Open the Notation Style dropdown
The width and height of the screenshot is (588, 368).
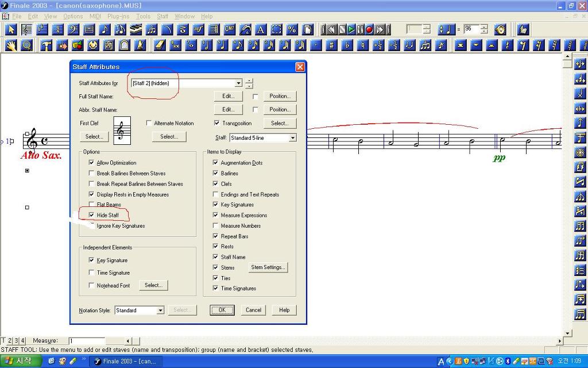coord(160,310)
